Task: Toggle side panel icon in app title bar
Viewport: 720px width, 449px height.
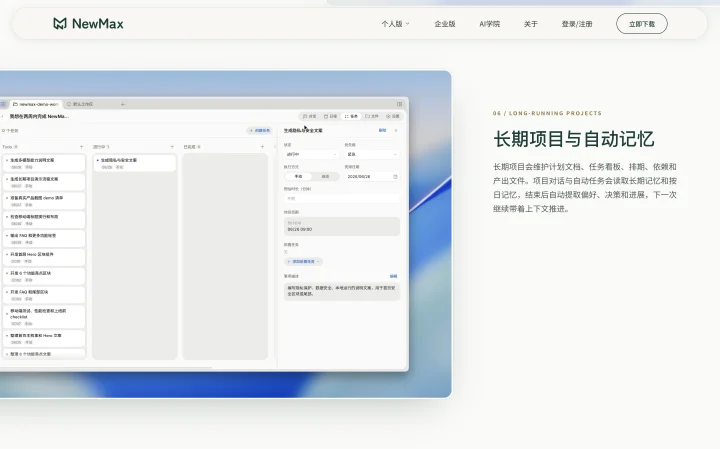Action: pyautogui.click(x=399, y=104)
